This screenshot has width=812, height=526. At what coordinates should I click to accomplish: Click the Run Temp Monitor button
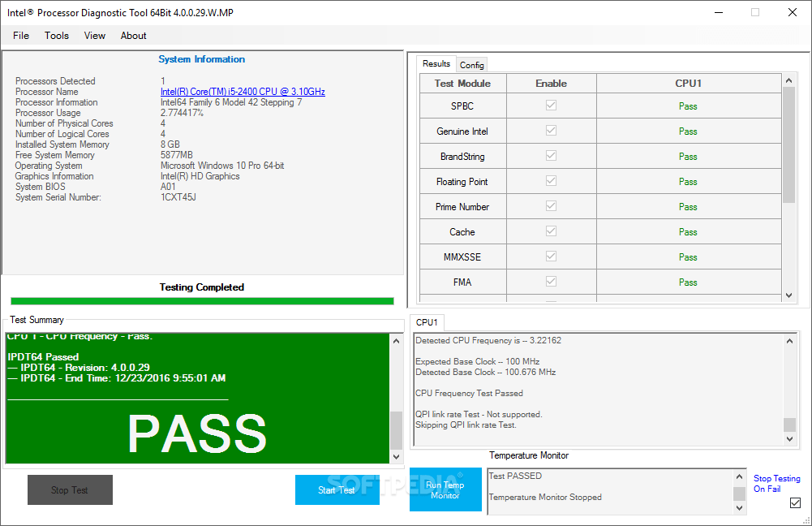tap(445, 489)
